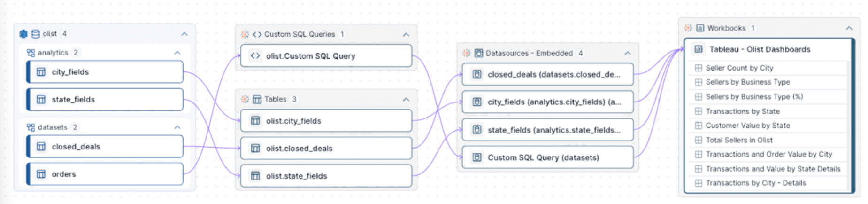This screenshot has width=868, height=204.
Task: Click the olist.closed_deals table icon
Action: click(x=255, y=149)
